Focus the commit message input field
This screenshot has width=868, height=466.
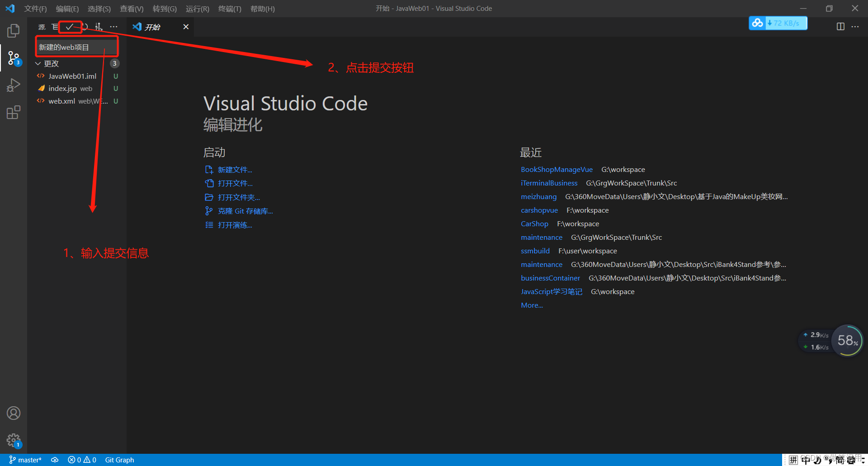(x=76, y=47)
